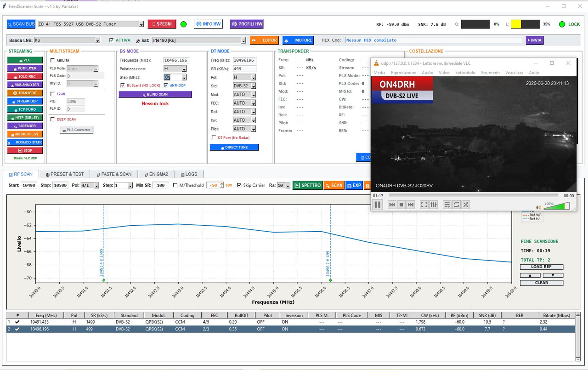
Task: Click the BLIND SCAN button
Action: (155, 94)
